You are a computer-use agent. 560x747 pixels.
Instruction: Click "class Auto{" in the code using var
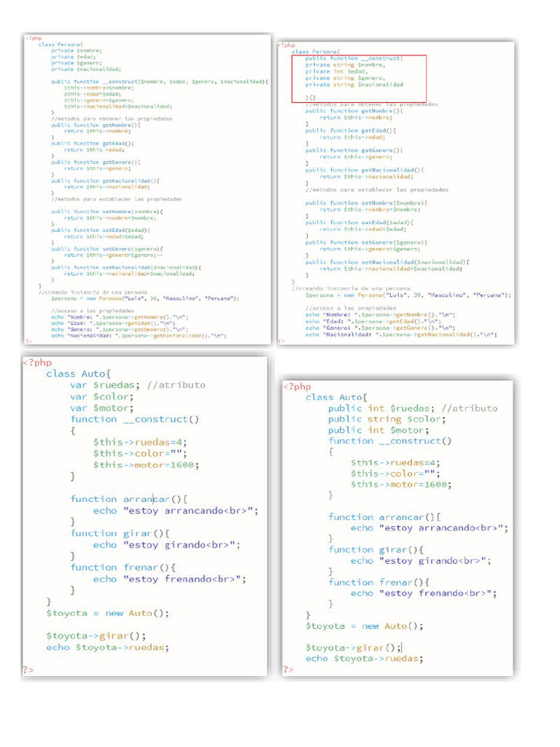click(x=79, y=373)
